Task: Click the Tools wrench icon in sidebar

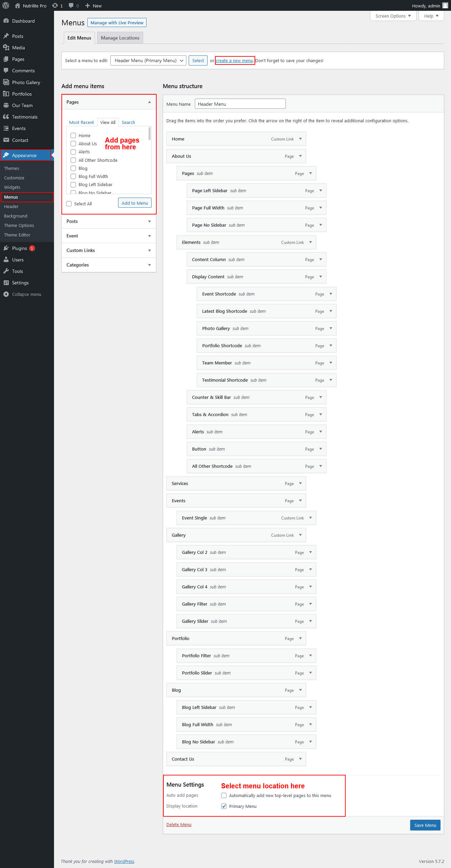Action: [x=6, y=271]
